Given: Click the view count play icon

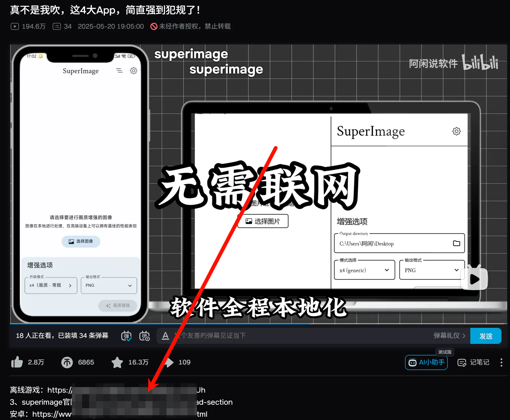Looking at the screenshot, I should [x=15, y=26].
